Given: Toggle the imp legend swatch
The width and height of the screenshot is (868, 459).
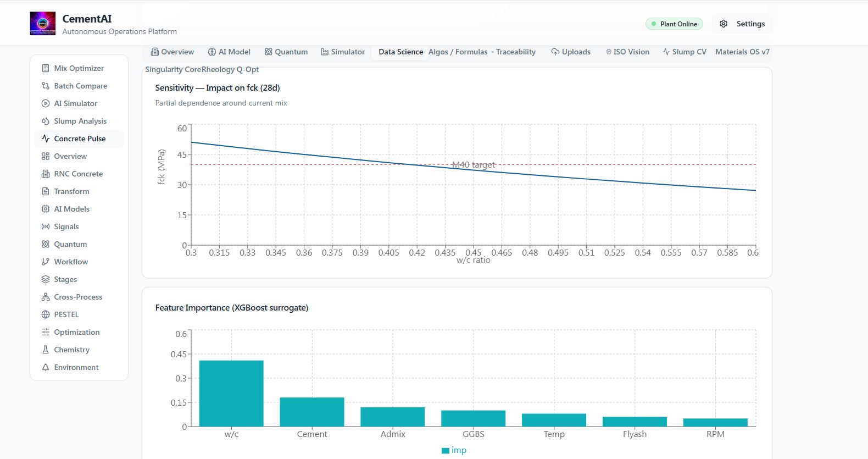Looking at the screenshot, I should coord(446,451).
